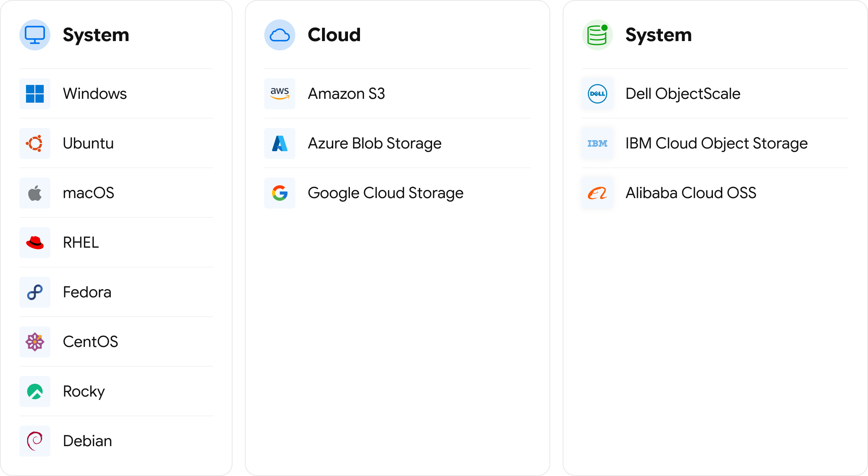Click the Debian swirl icon
This screenshot has width=868, height=476.
click(35, 441)
